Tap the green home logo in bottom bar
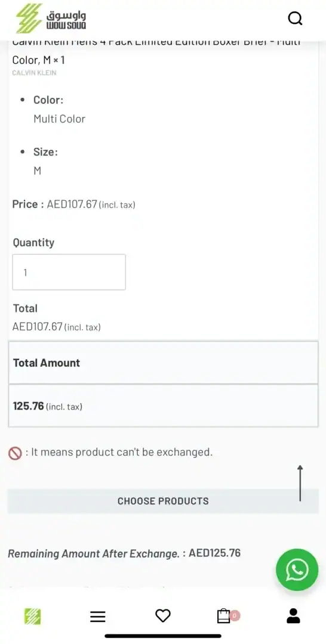Screen dimensions: 326x644 click(32, 616)
